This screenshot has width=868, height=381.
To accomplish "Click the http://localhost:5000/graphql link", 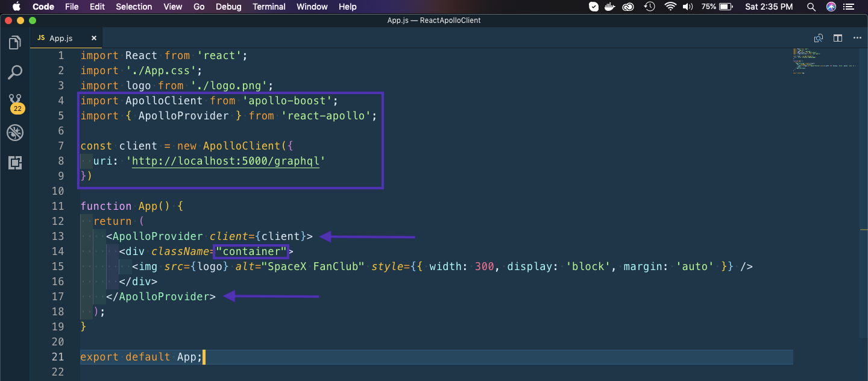I will (x=225, y=161).
